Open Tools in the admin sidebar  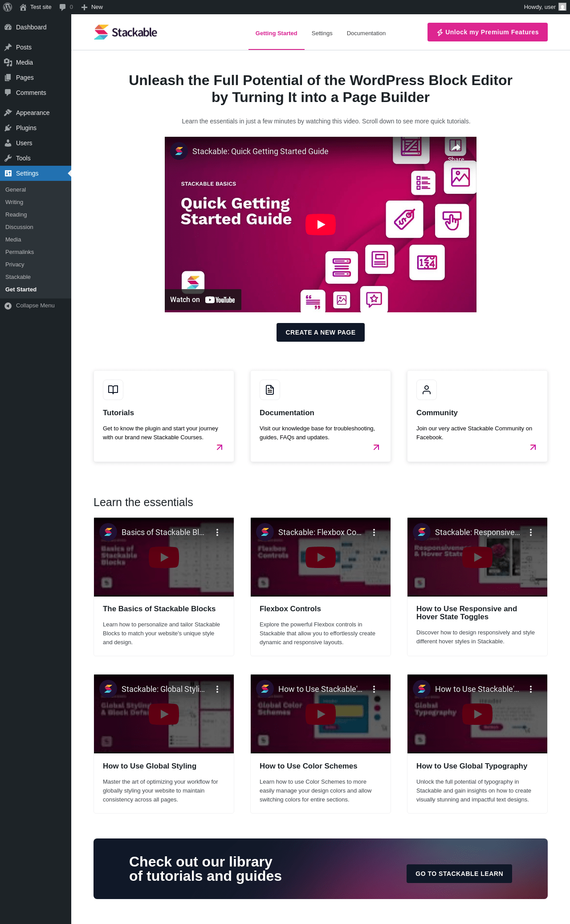[x=36, y=158]
